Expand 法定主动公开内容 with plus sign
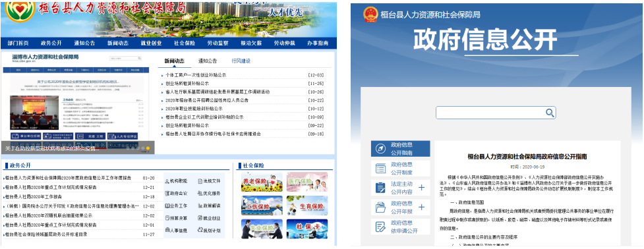 pyautogui.click(x=421, y=188)
